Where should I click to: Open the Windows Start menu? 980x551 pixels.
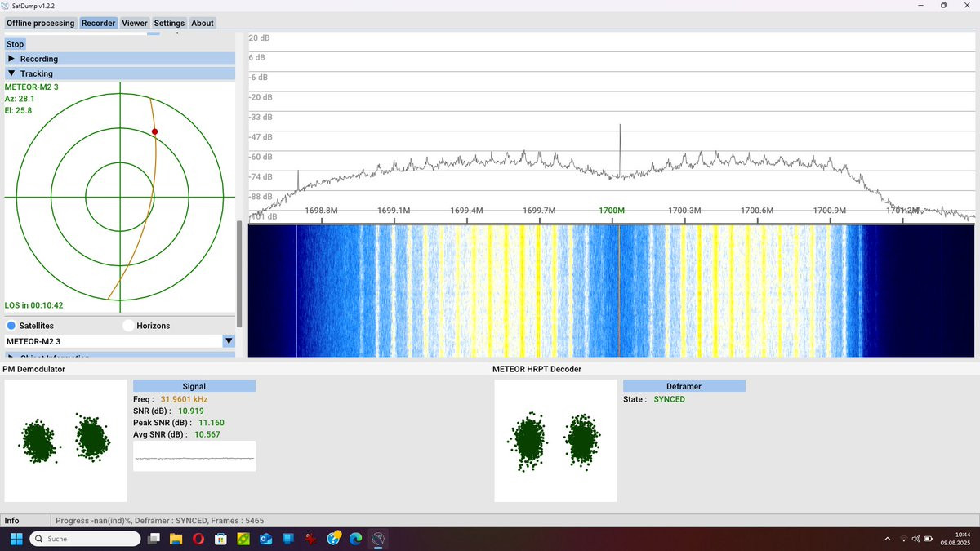point(16,539)
